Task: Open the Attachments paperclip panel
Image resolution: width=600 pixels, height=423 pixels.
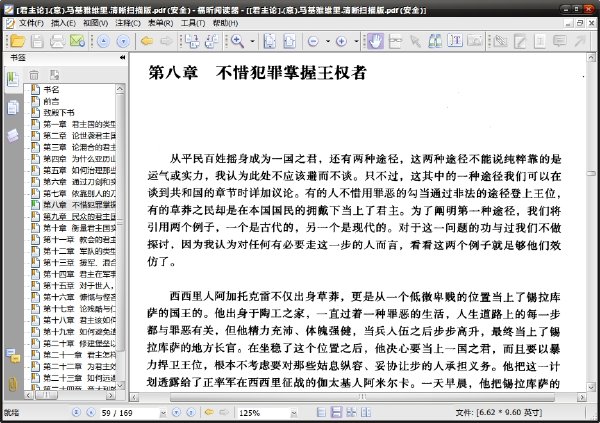Action: [x=13, y=384]
